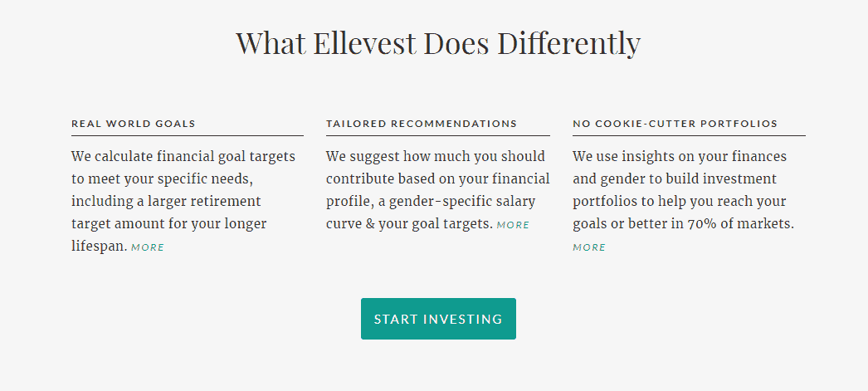Click the divider line under Tailored Recommendations
Image resolution: width=868 pixels, height=391 pixels.
click(437, 135)
